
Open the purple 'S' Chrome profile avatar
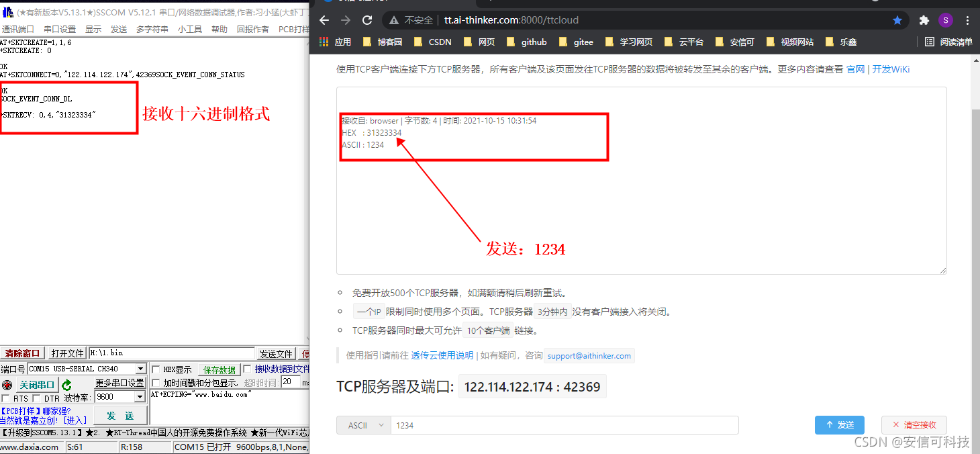pos(946,20)
